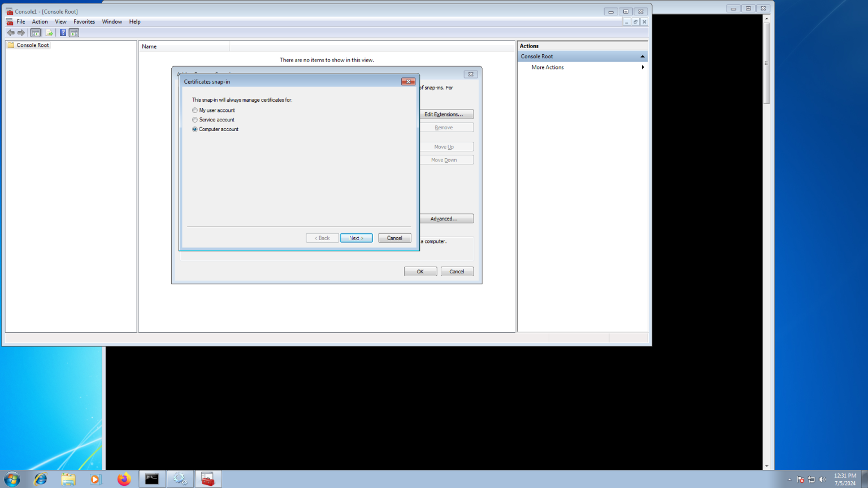Show hidden icons in the system tray
Viewport: 868px width, 488px height.
click(789, 480)
